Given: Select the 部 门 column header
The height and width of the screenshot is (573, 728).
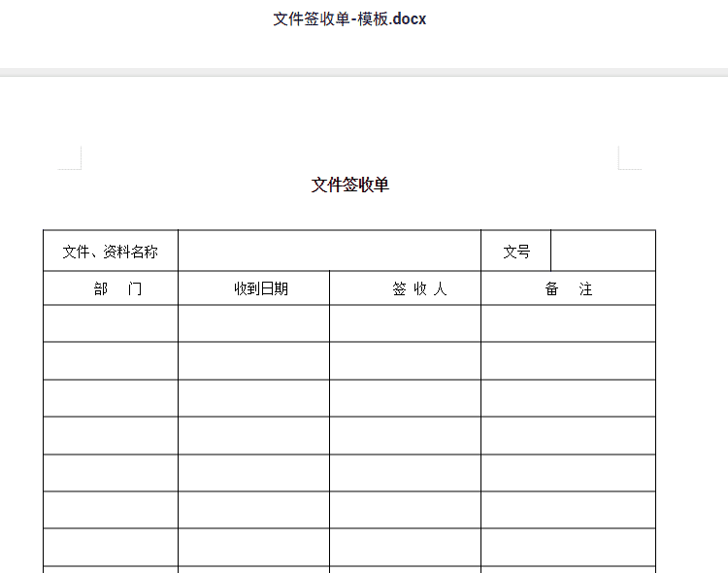Looking at the screenshot, I should pos(111,288).
